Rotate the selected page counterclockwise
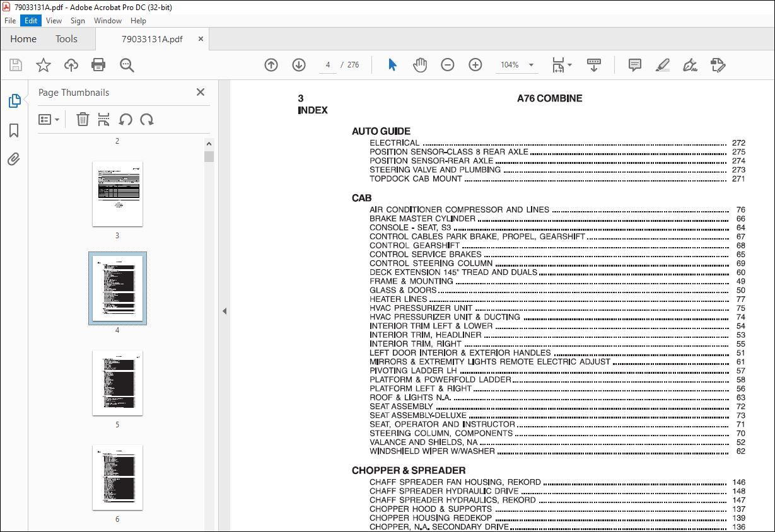The width and height of the screenshot is (775, 532). pyautogui.click(x=124, y=119)
